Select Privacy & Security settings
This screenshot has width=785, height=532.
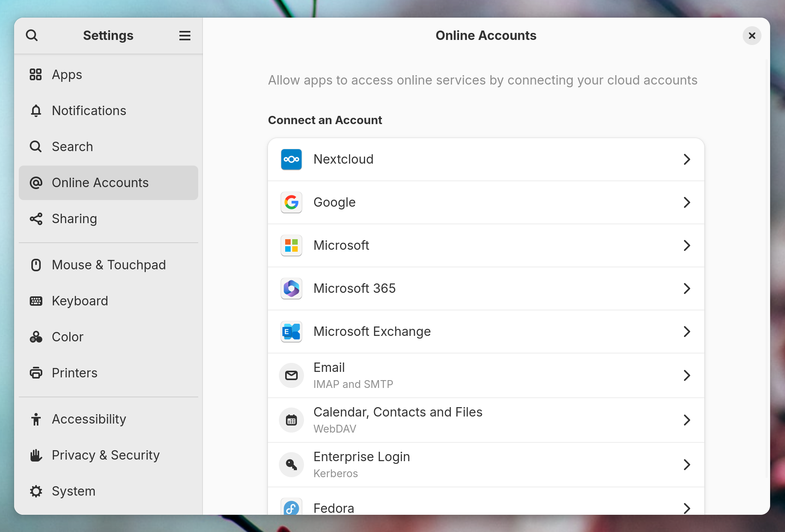pyautogui.click(x=106, y=455)
